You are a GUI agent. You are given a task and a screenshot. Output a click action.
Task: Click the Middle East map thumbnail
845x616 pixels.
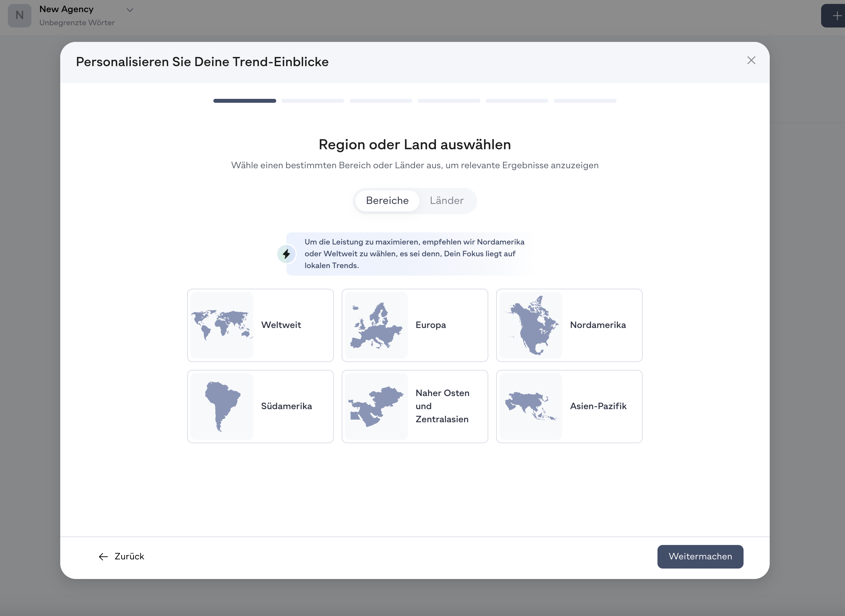coord(376,407)
